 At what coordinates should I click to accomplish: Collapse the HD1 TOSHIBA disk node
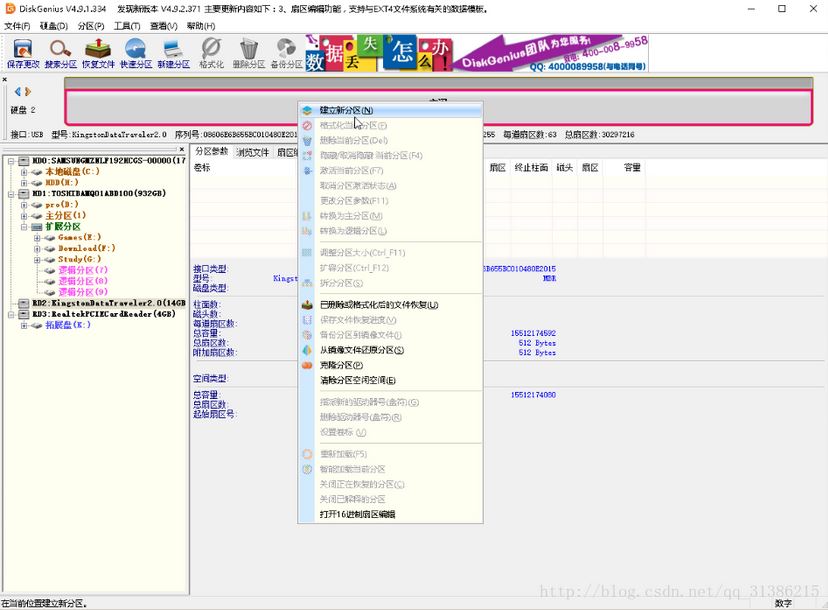point(11,194)
